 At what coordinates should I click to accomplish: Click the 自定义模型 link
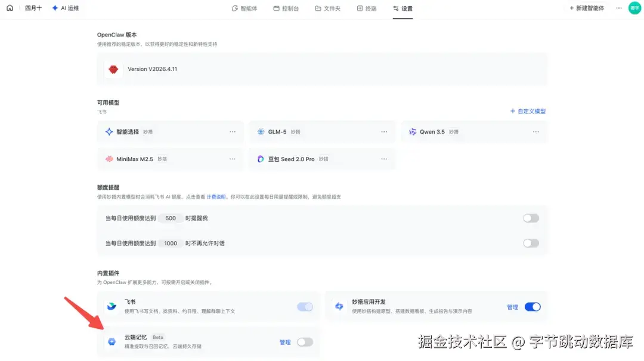(528, 111)
